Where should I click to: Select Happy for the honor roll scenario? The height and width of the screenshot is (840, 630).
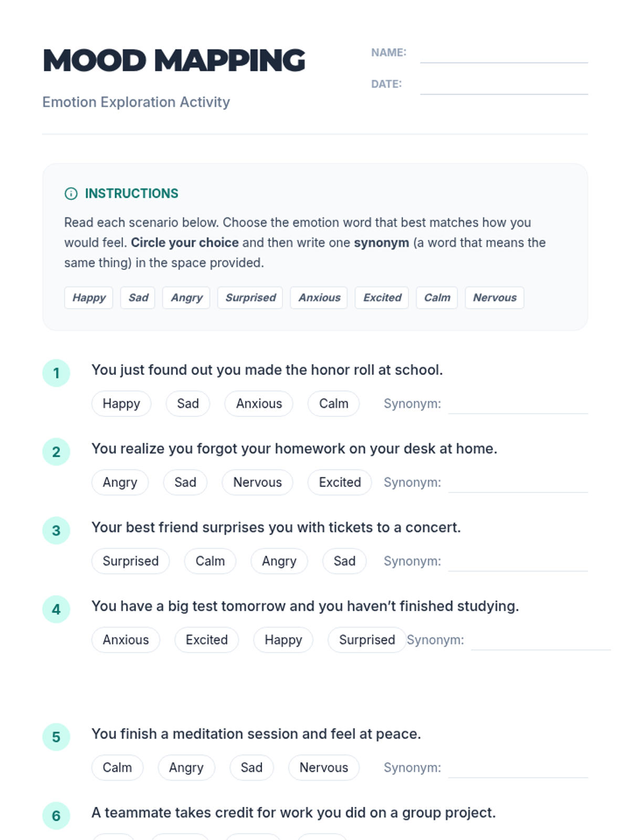[121, 404]
